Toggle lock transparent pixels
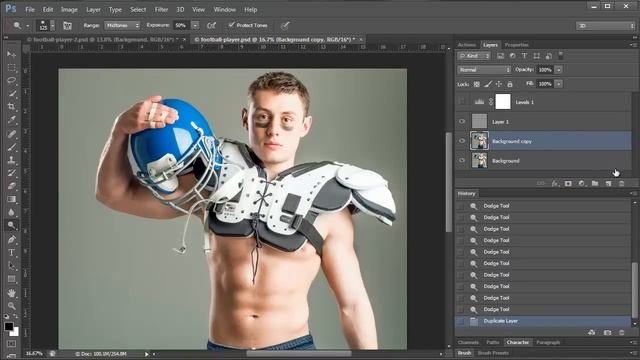 coord(476,84)
